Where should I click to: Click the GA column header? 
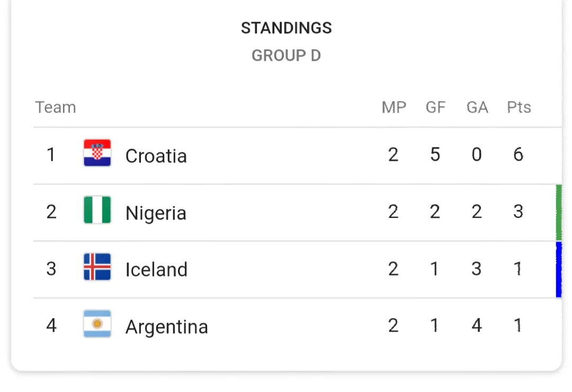(477, 107)
